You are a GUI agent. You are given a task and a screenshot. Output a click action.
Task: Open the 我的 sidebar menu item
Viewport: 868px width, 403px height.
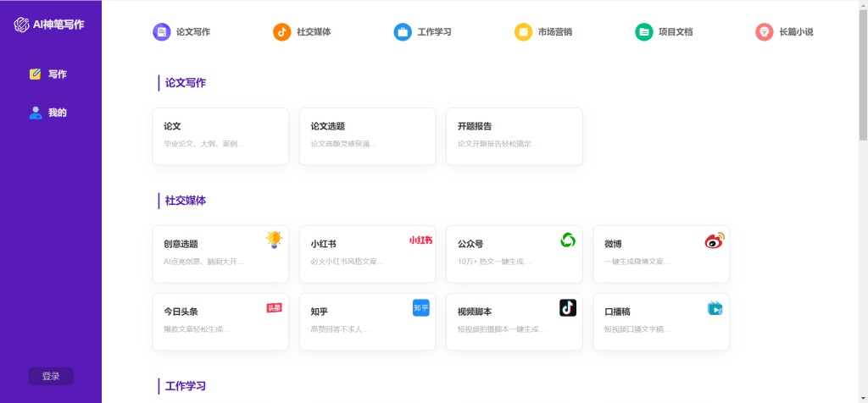point(49,113)
